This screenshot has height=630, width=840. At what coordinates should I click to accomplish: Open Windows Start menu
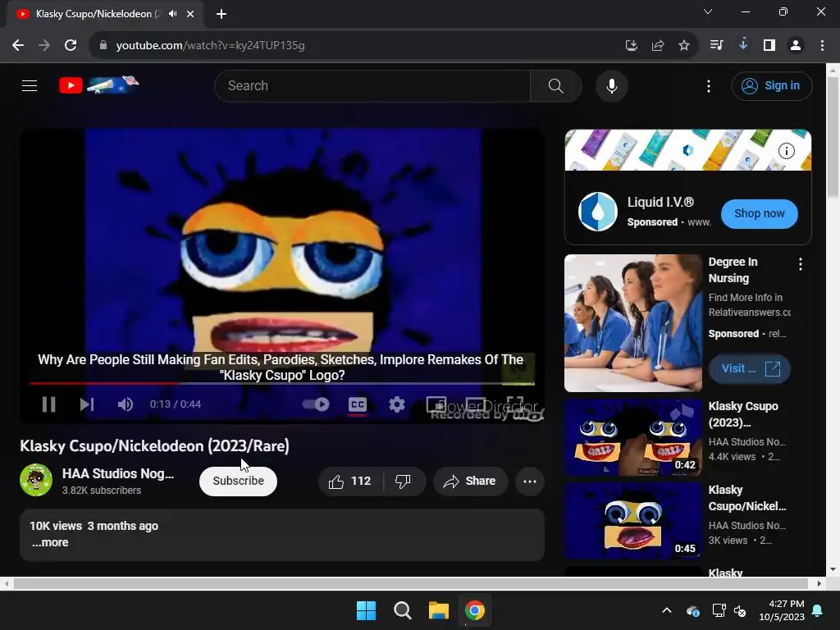point(367,610)
